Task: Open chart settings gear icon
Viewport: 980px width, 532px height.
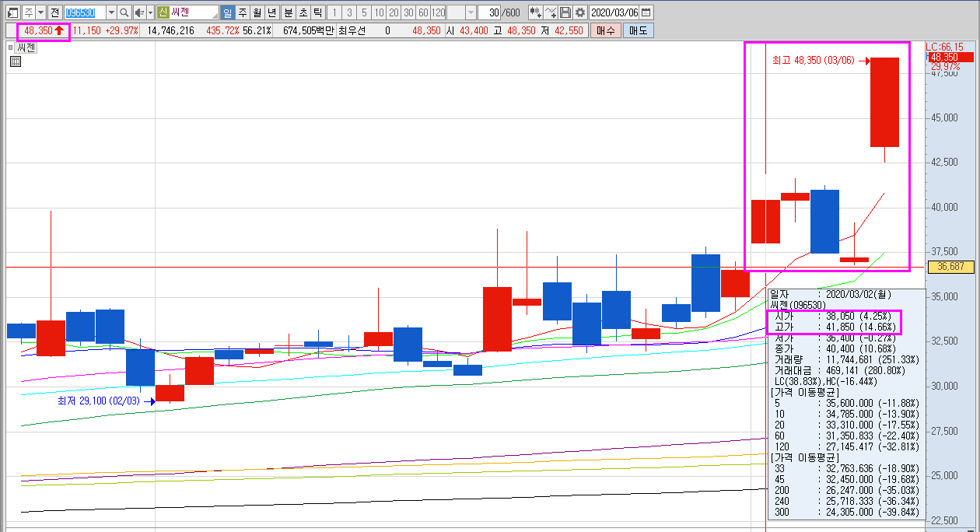Action: point(579,12)
